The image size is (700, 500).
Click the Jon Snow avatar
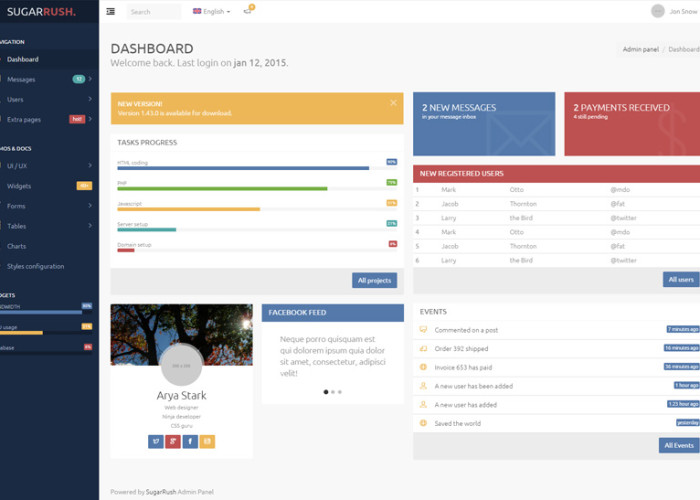tap(658, 11)
